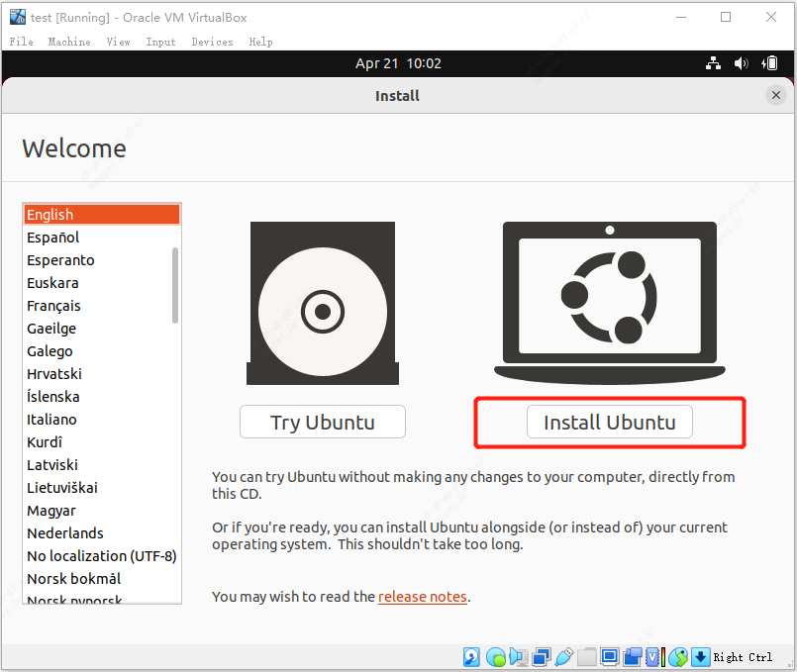Image resolution: width=797 pixels, height=672 pixels.
Task: Click the mouse integration status icon
Action: pos(678,657)
